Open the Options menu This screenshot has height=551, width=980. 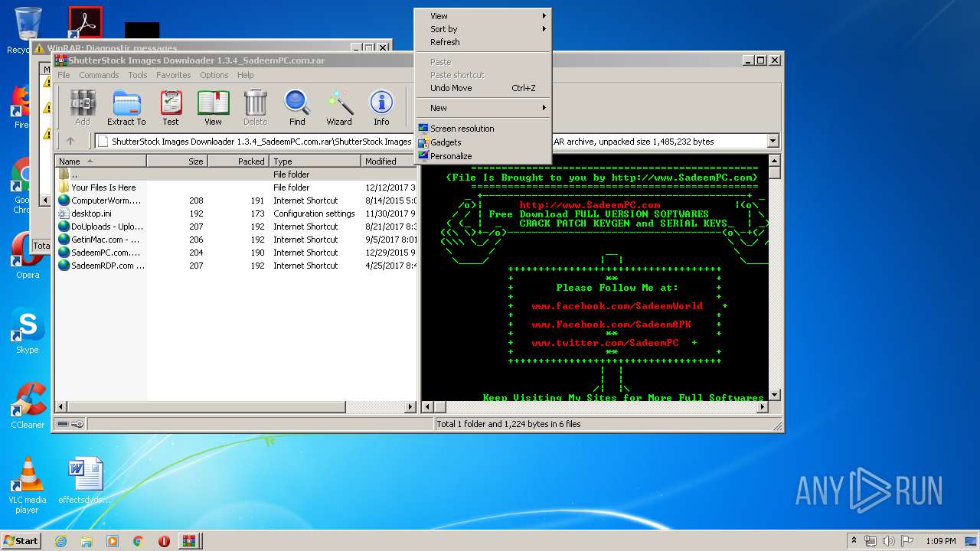point(214,75)
